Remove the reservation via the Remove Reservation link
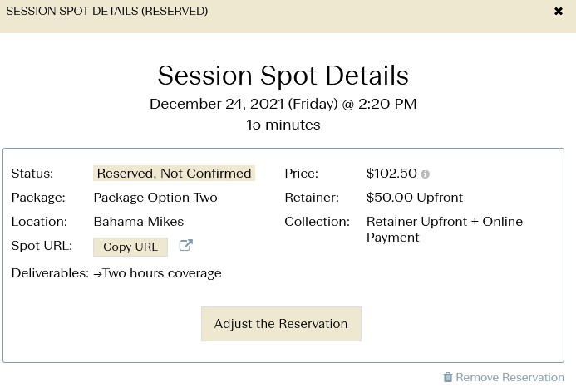Screen dimensions: 576x392 click(x=510, y=377)
